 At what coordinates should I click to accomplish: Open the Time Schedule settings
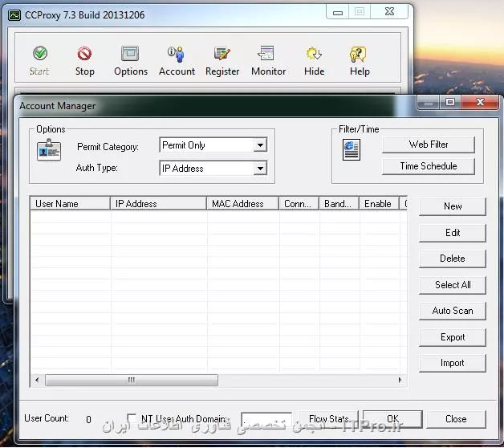(x=429, y=166)
